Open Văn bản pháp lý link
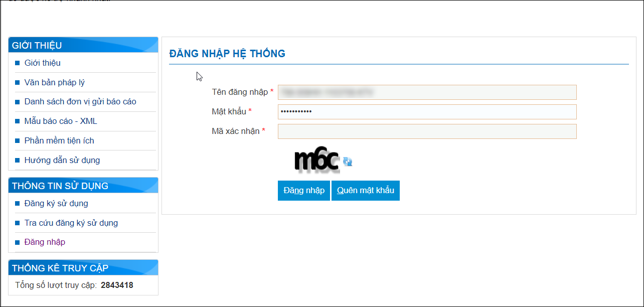 click(x=51, y=82)
